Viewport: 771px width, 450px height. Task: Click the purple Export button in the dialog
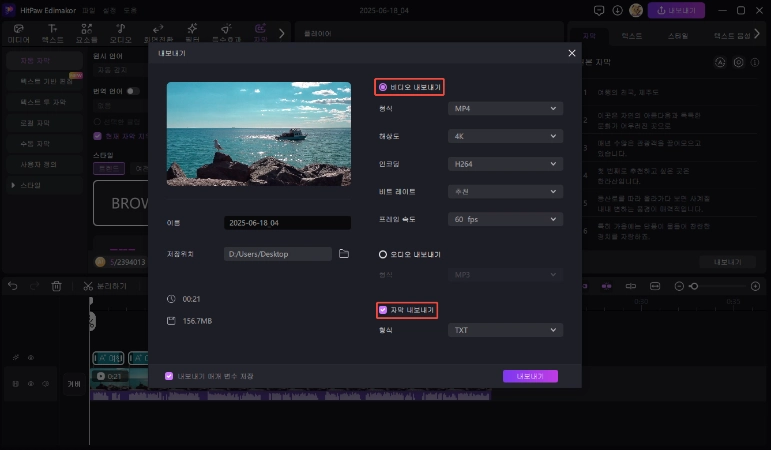coord(530,376)
